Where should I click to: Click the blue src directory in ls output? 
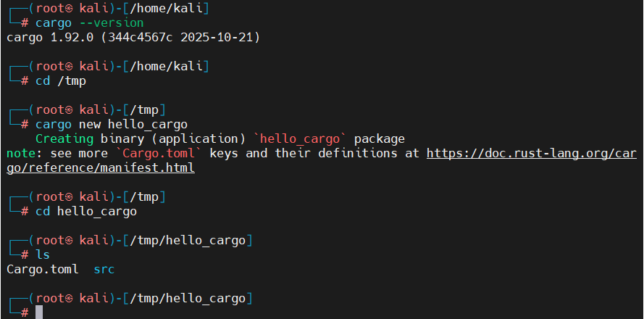tap(104, 270)
